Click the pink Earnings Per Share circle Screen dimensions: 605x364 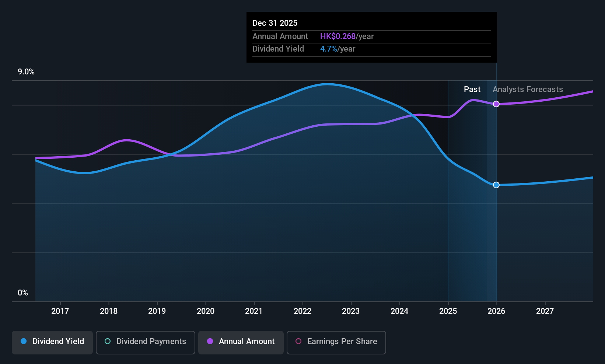click(298, 341)
